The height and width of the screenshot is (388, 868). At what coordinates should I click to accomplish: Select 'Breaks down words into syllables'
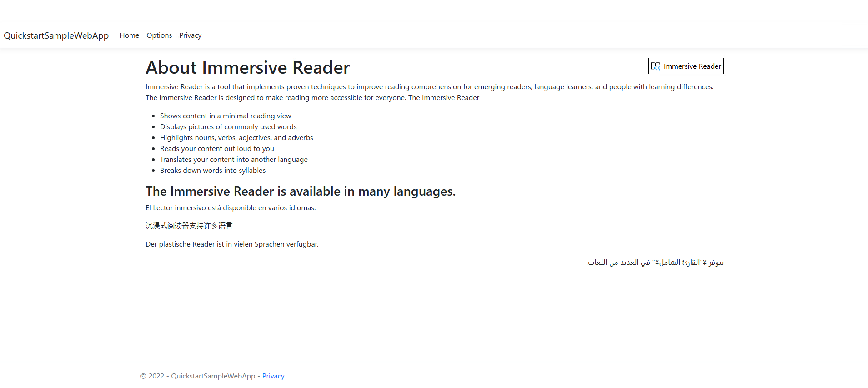coord(213,171)
